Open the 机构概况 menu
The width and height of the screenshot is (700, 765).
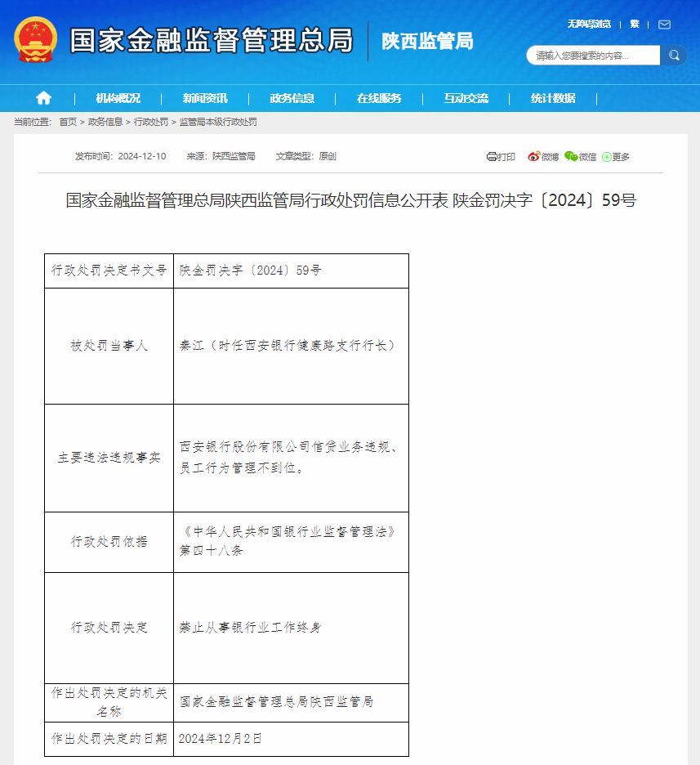point(118,99)
